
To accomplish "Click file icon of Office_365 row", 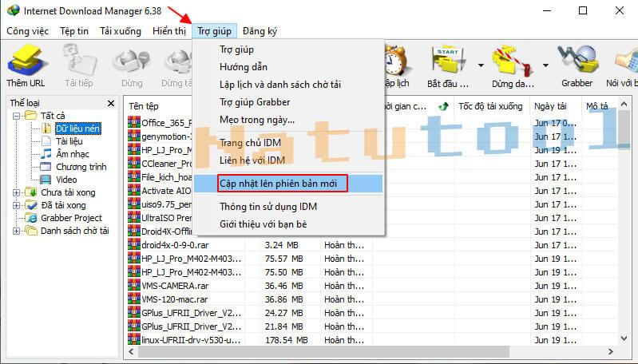I will 134,122.
